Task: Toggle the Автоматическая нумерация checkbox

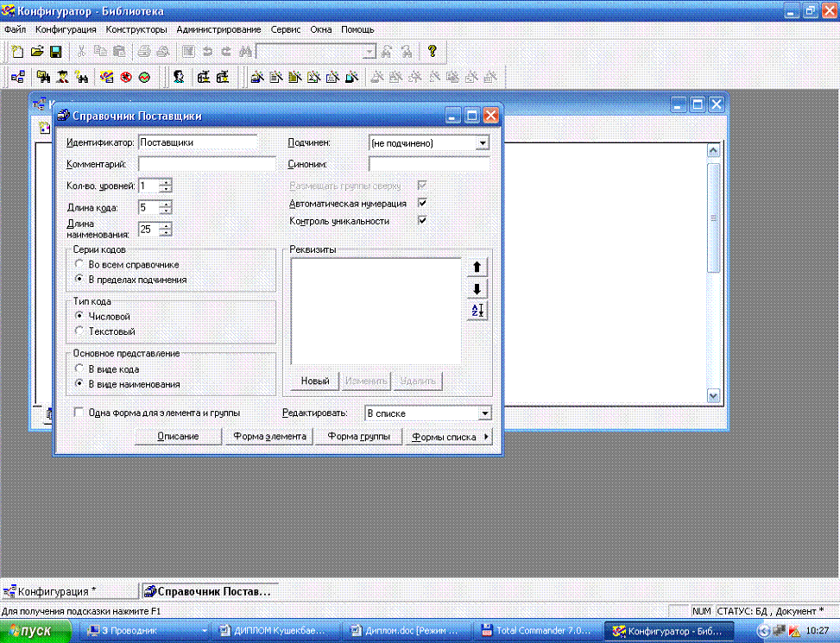Action: 422,203
